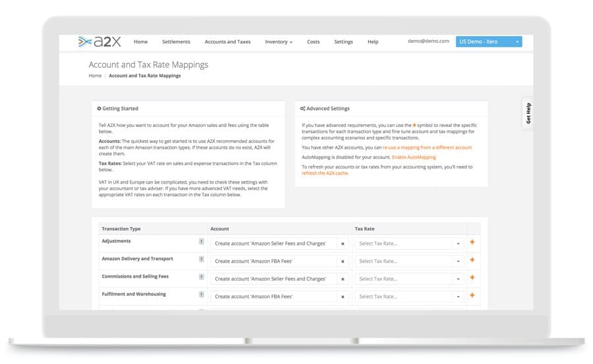Viewport: 593px width, 364px height.
Task: Click Amazon Delivery and Transport row label
Action: [x=137, y=259]
